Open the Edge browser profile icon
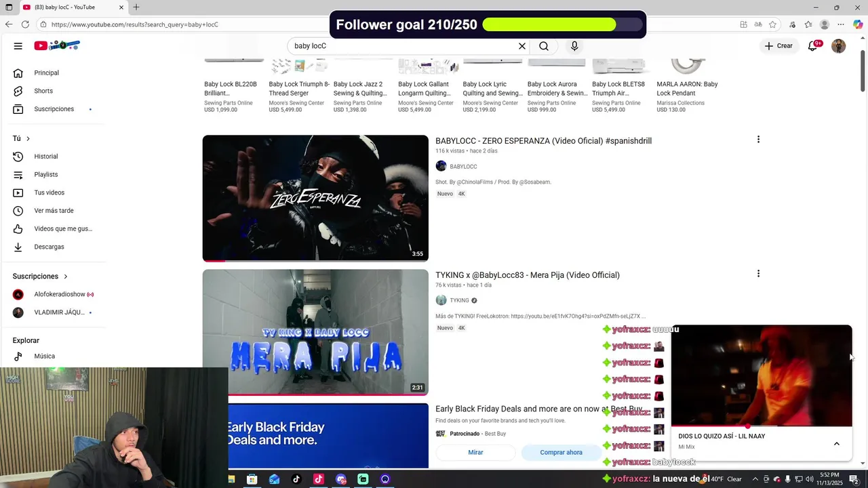Viewport: 868px width, 488px height. pyautogui.click(x=825, y=24)
